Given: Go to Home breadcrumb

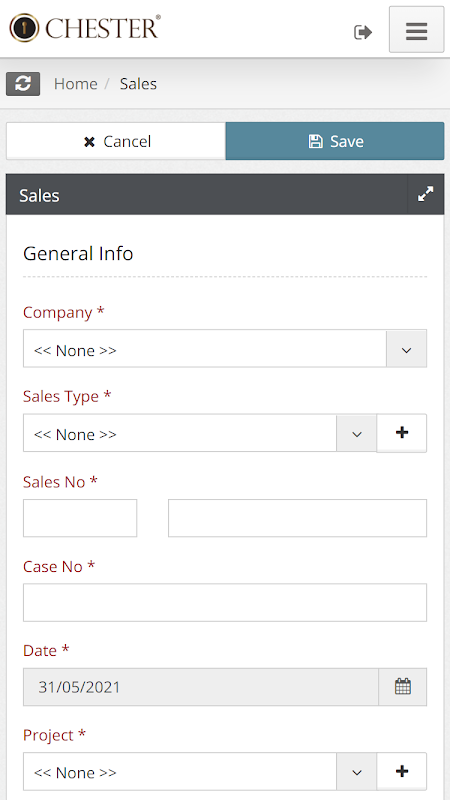Looking at the screenshot, I should 76,84.
